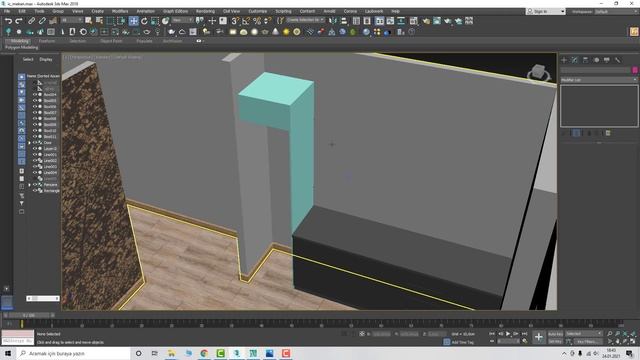Image resolution: width=640 pixels, height=360 pixels.
Task: Open the Edit menu
Action: pos(22,11)
